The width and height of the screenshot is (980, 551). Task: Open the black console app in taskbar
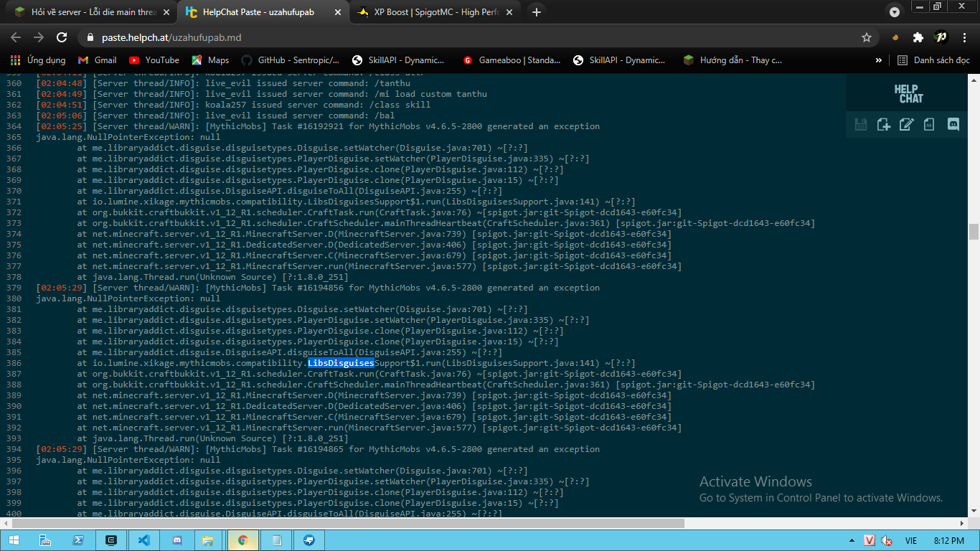(x=111, y=540)
